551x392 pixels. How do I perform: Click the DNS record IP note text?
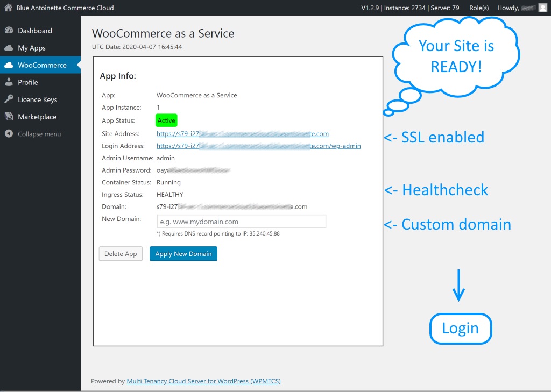[x=218, y=233]
